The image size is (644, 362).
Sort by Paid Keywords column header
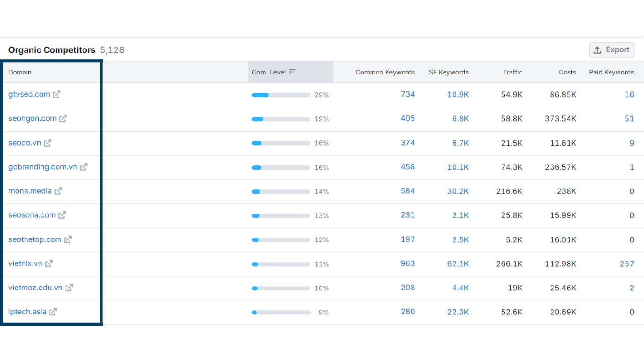[611, 72]
